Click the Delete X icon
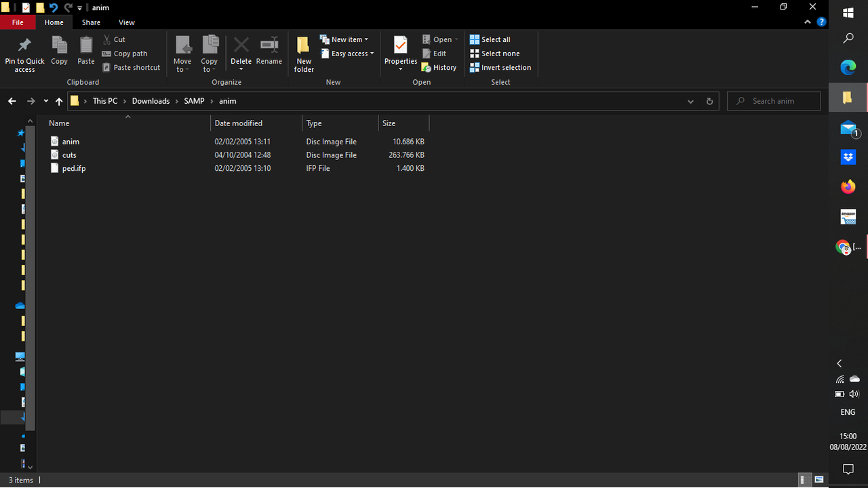This screenshot has height=488, width=868. (x=241, y=45)
